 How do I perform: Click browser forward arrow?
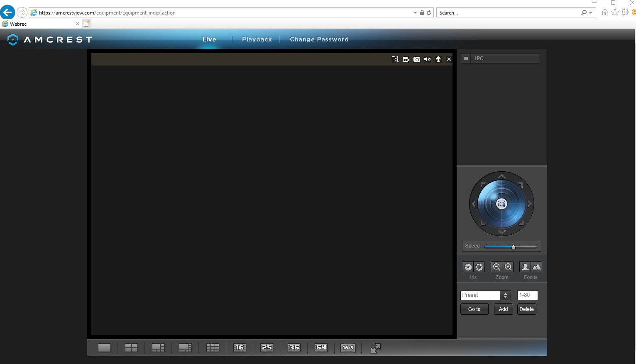click(x=22, y=12)
